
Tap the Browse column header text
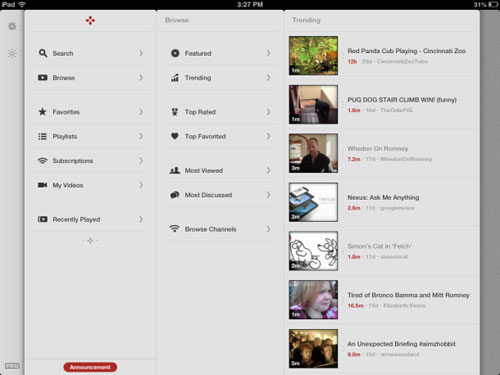(177, 20)
